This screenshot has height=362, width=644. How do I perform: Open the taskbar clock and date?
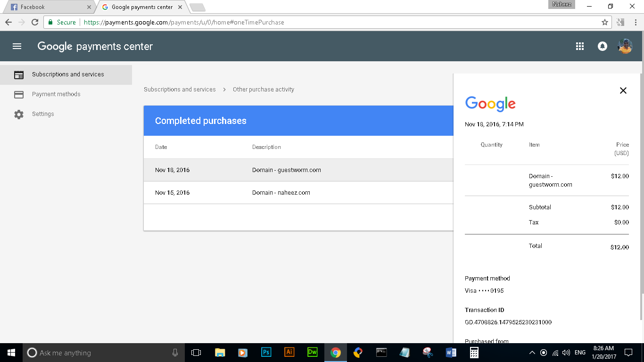[x=603, y=353]
